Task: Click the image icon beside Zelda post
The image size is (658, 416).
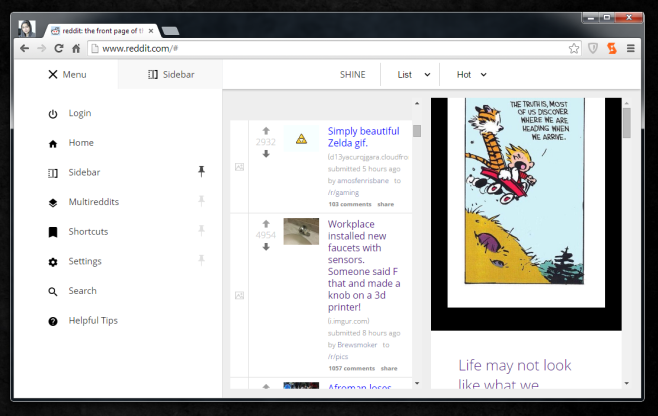Action: point(239,167)
